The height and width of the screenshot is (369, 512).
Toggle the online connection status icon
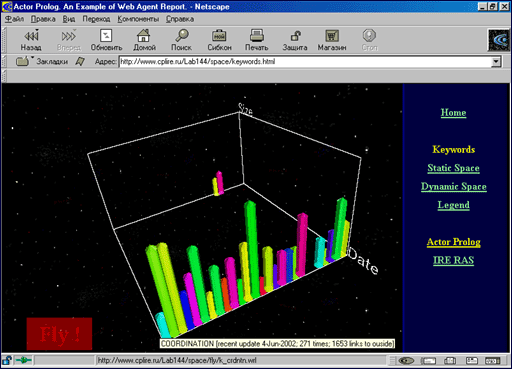(24, 360)
